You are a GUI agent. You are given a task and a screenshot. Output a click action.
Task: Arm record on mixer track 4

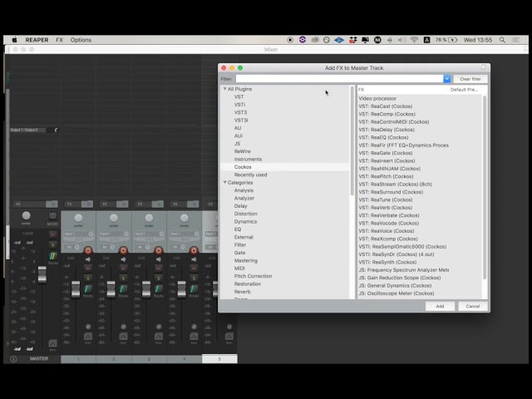pos(194,250)
